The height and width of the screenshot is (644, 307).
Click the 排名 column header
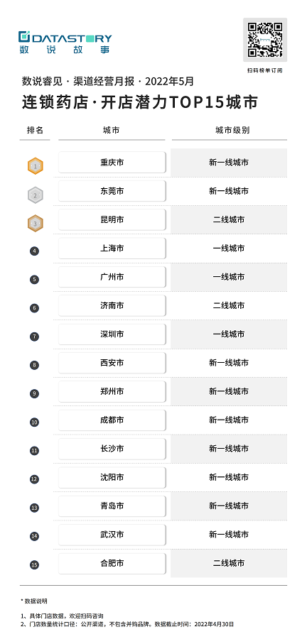click(x=35, y=130)
